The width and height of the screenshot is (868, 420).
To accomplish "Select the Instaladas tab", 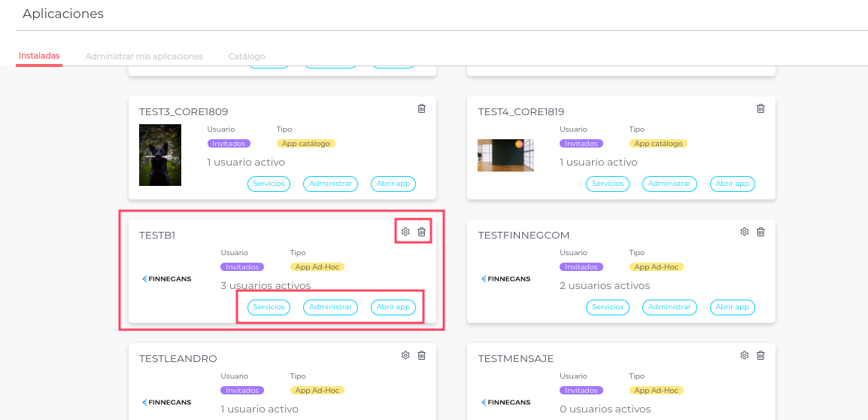I will point(39,56).
